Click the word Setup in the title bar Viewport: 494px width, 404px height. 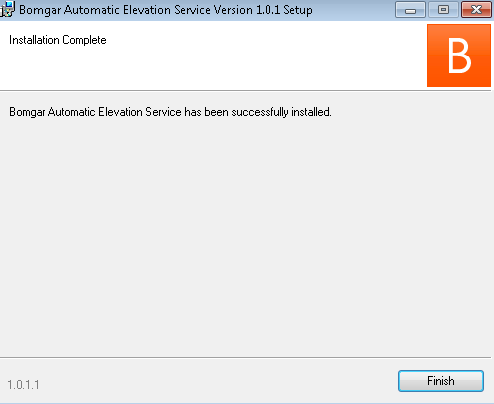[298, 10]
